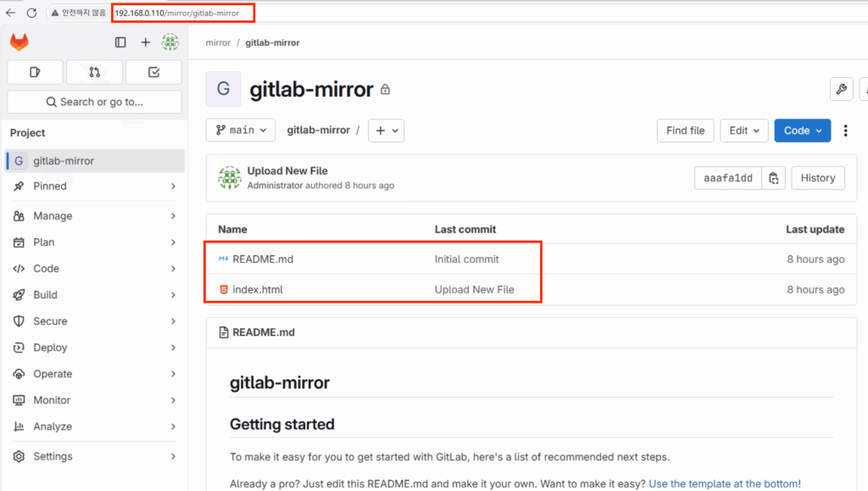Expand the Build section

point(173,295)
